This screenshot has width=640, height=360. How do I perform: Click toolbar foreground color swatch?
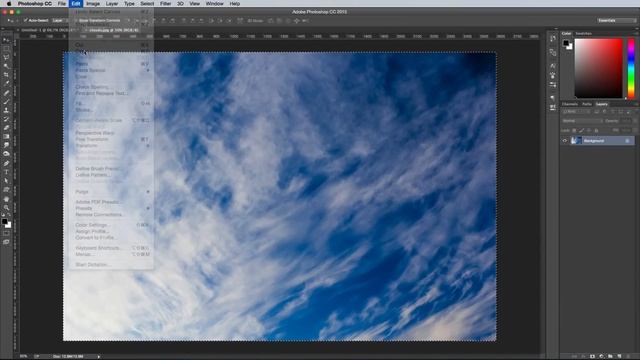(4, 221)
